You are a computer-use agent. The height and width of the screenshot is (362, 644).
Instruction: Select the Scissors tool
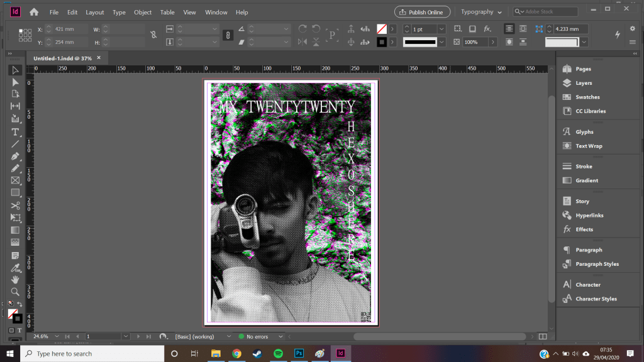pyautogui.click(x=15, y=206)
